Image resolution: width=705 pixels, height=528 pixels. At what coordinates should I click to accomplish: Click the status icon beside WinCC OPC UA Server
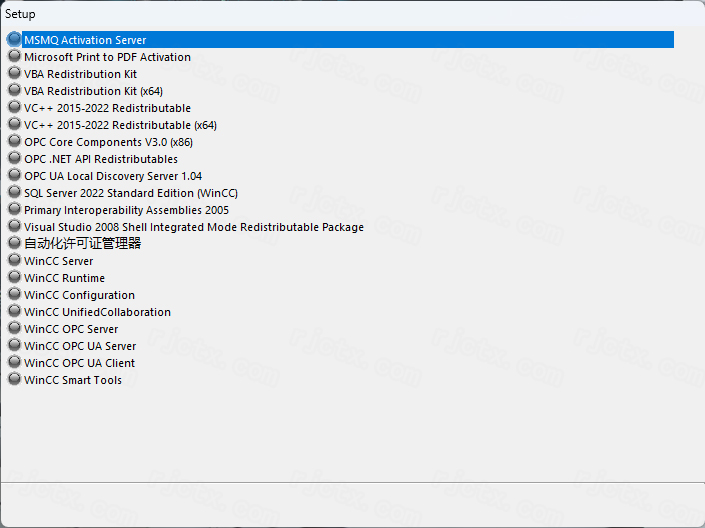(14, 345)
